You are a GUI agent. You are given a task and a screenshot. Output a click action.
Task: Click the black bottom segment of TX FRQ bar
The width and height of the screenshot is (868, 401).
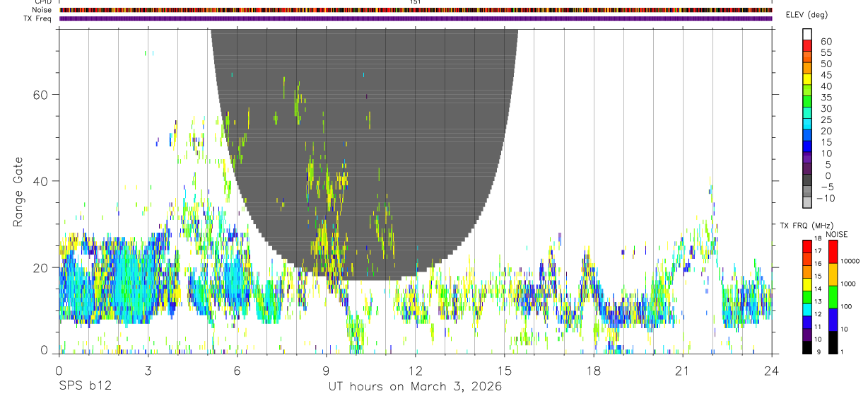pyautogui.click(x=807, y=347)
